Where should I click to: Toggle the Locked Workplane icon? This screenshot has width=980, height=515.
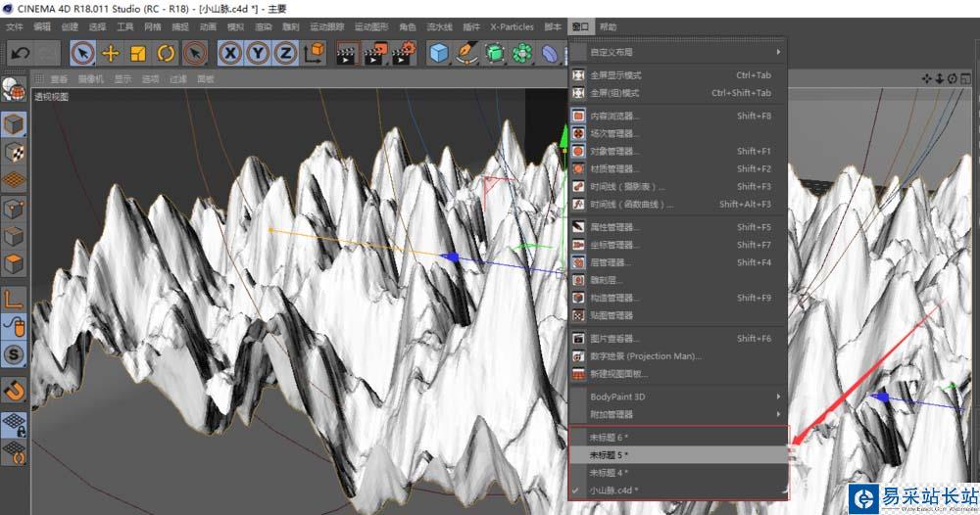pyautogui.click(x=14, y=425)
